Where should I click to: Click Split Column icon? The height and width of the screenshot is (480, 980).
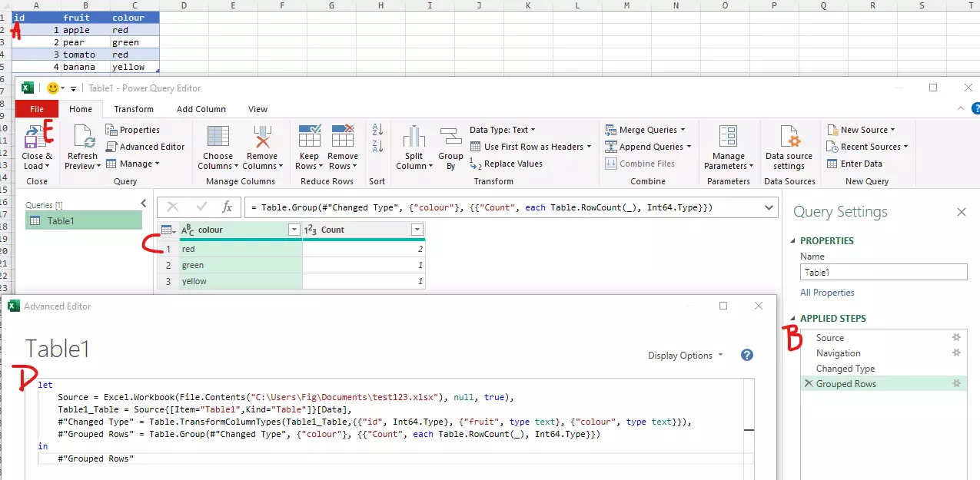point(414,137)
